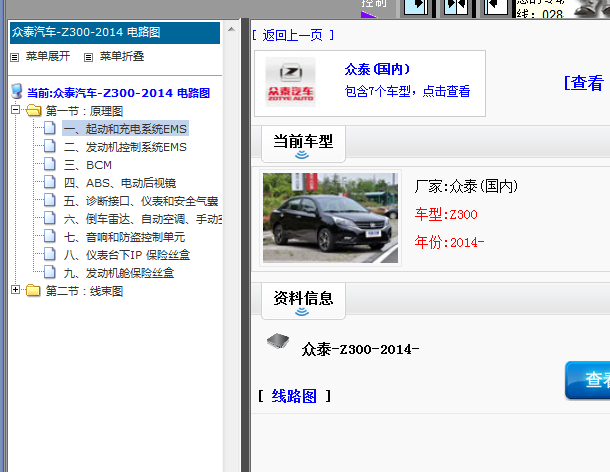The width and height of the screenshot is (610, 472).
Task: Open 五、诊断接口、仪表和安全气囊 entry
Action: (x=141, y=201)
